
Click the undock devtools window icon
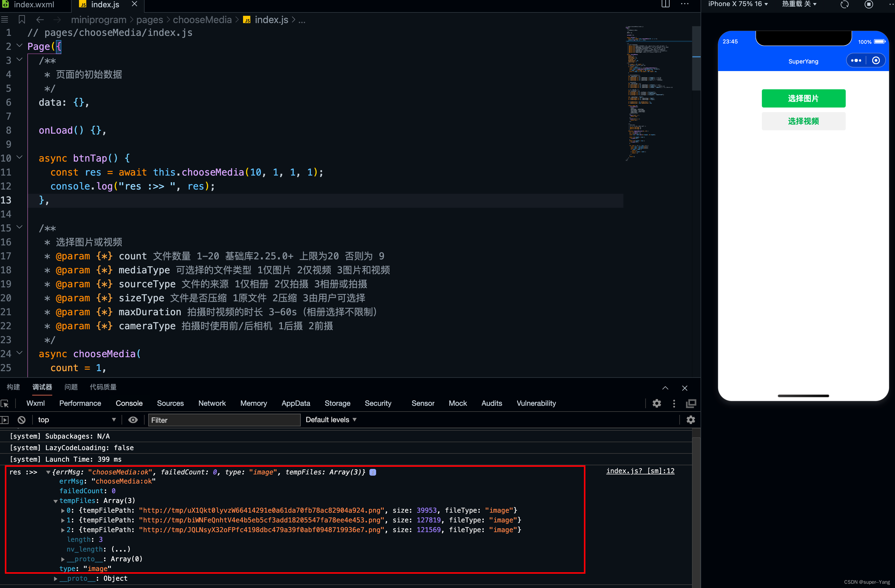click(x=691, y=403)
